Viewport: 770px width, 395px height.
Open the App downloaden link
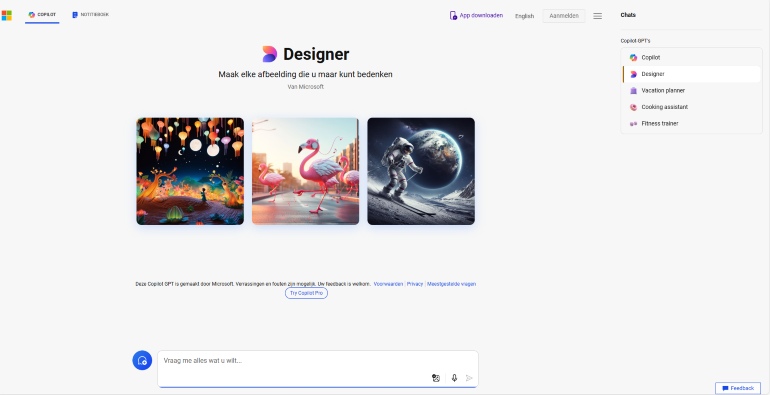pyautogui.click(x=476, y=16)
